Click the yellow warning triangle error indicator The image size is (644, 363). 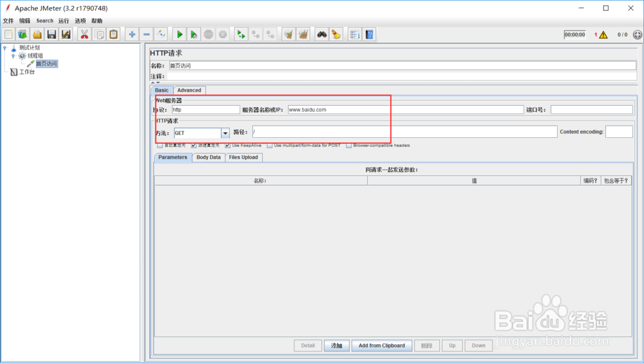point(603,35)
